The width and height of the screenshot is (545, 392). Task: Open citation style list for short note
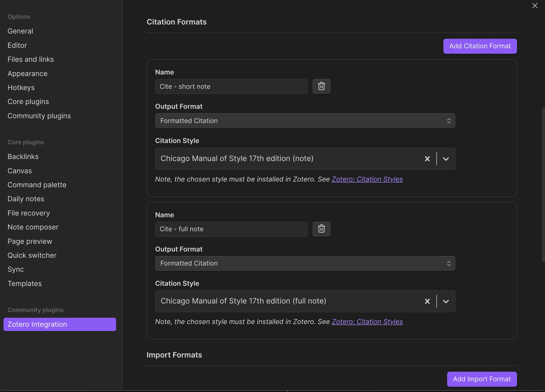[446, 159]
